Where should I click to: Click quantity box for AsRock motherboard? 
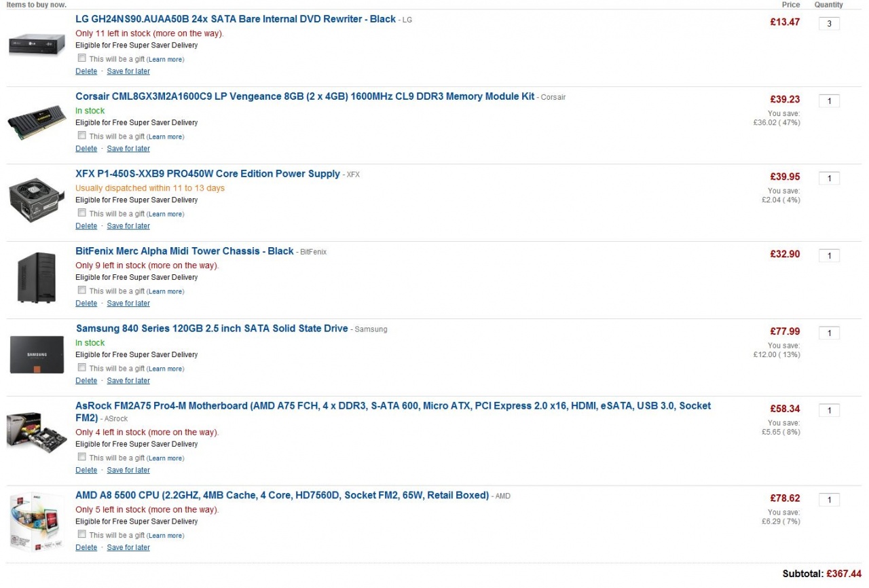coord(829,411)
